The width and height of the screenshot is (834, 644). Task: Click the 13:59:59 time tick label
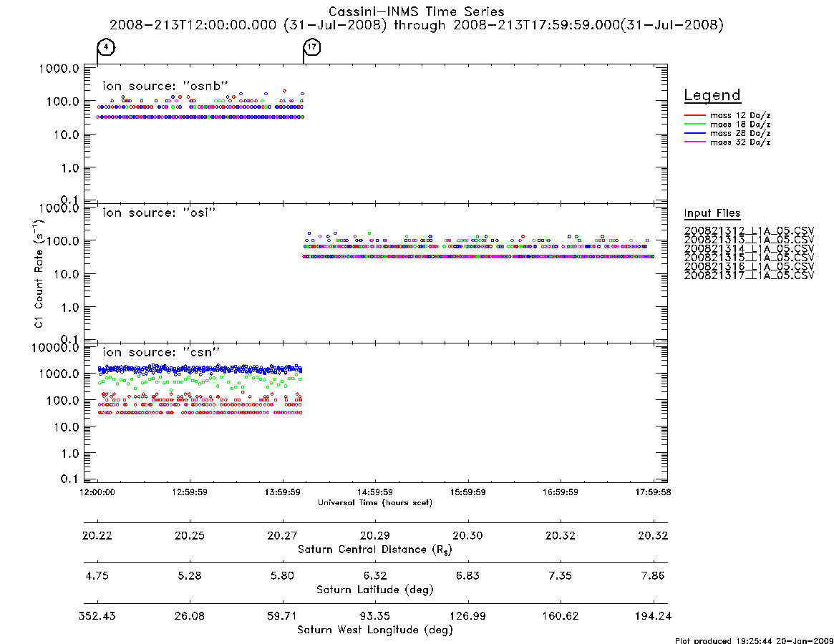coord(283,492)
